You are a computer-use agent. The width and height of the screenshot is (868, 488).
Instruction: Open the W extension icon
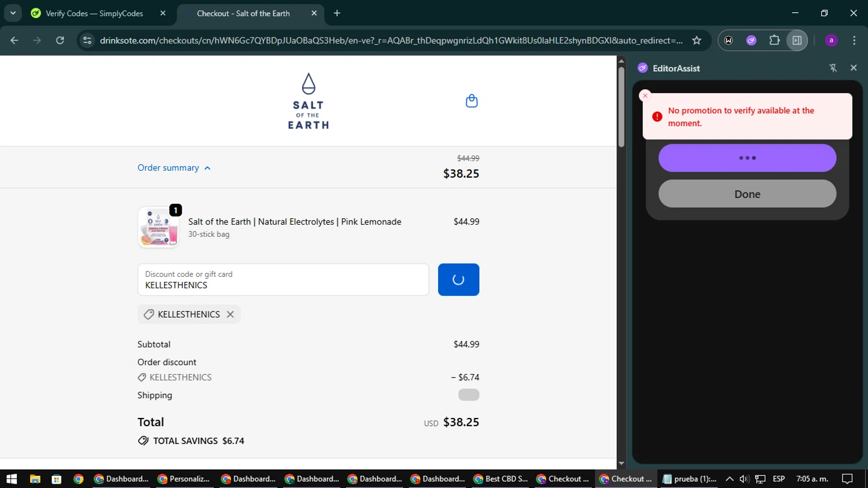coord(729,41)
